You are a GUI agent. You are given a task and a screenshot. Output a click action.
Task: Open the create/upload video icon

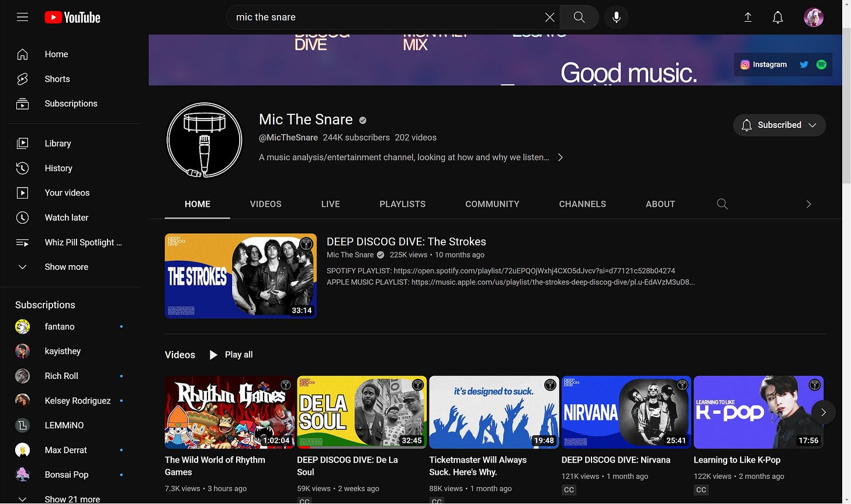click(748, 18)
